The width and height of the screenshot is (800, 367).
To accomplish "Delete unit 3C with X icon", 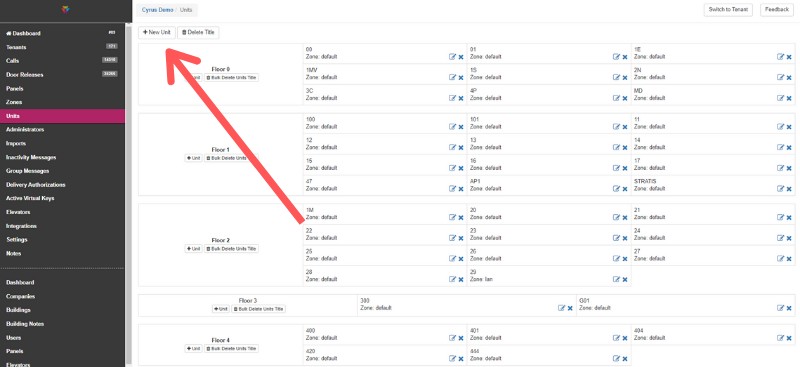I will point(461,99).
